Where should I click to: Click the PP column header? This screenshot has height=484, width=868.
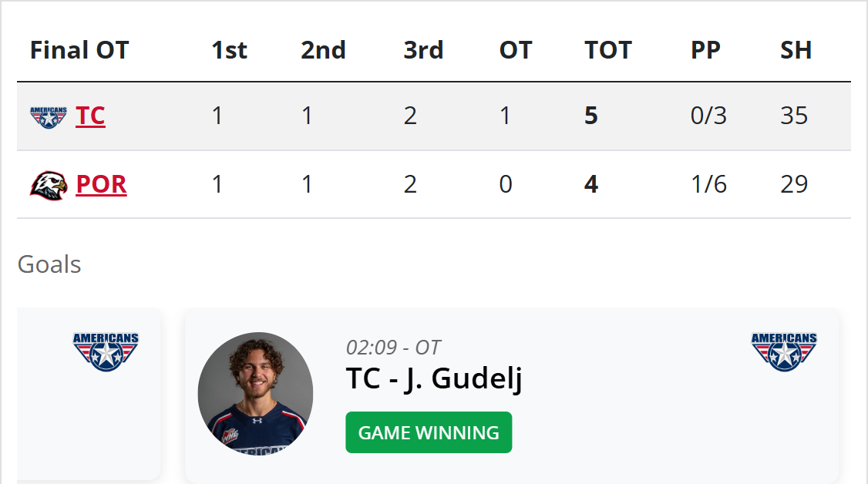coord(705,50)
